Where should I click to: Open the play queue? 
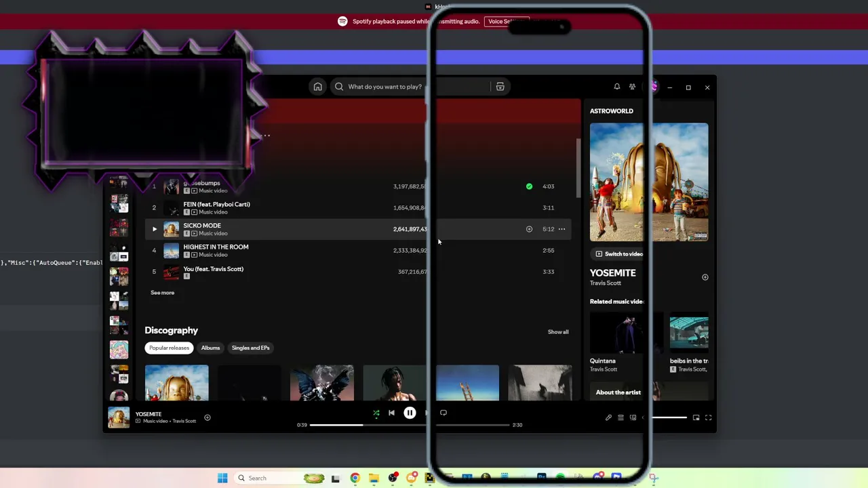pos(620,418)
